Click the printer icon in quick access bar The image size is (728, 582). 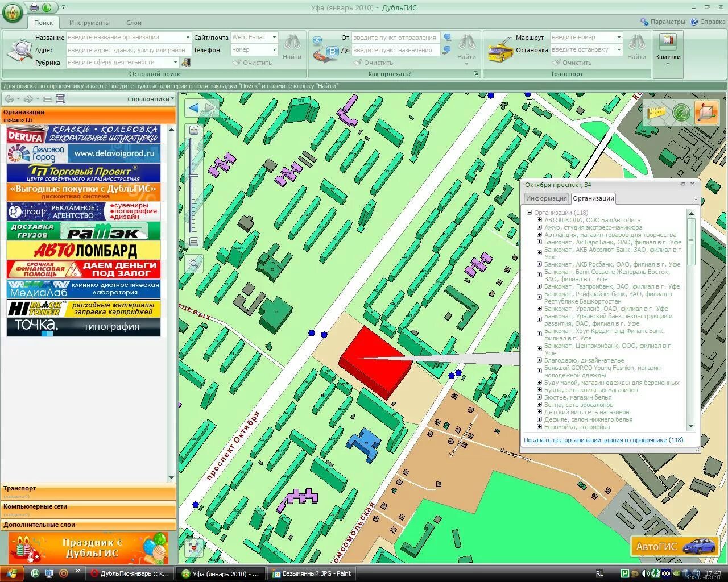(34, 7)
